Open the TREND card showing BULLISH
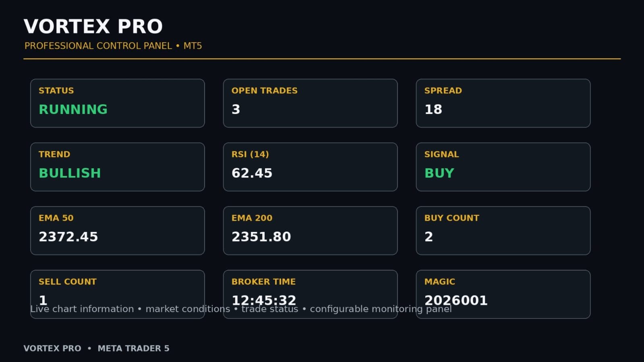This screenshot has width=644, height=362. (x=117, y=167)
